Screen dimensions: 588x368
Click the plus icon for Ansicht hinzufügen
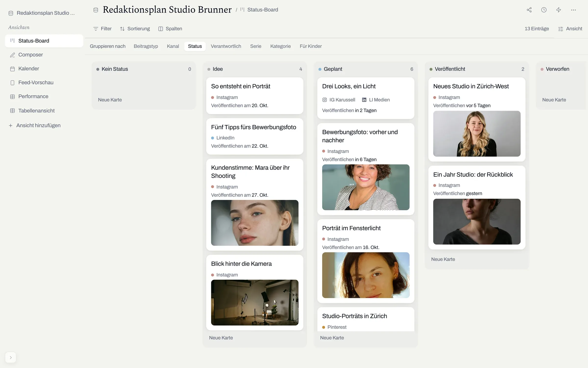[x=11, y=125]
